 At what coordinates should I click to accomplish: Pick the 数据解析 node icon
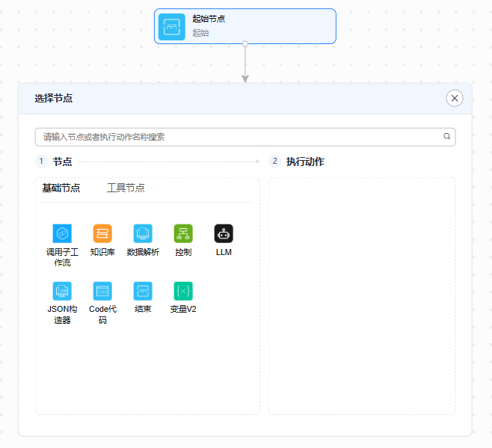143,233
